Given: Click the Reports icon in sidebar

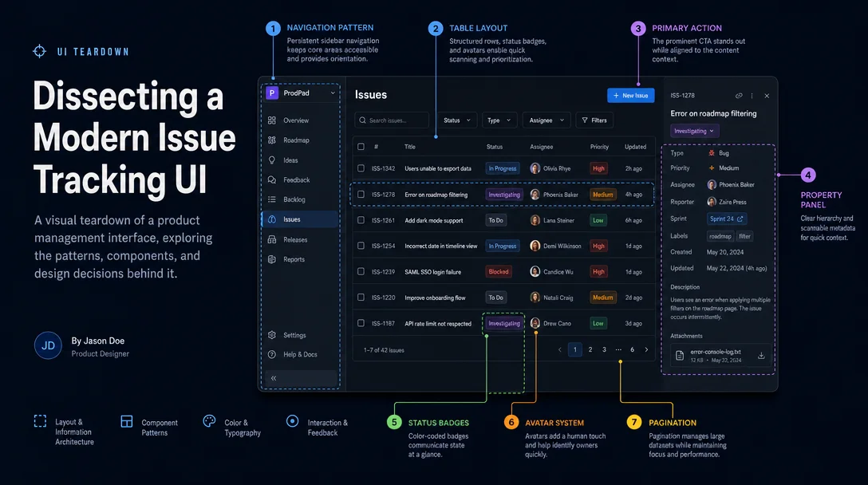Looking at the screenshot, I should pyautogui.click(x=272, y=259).
